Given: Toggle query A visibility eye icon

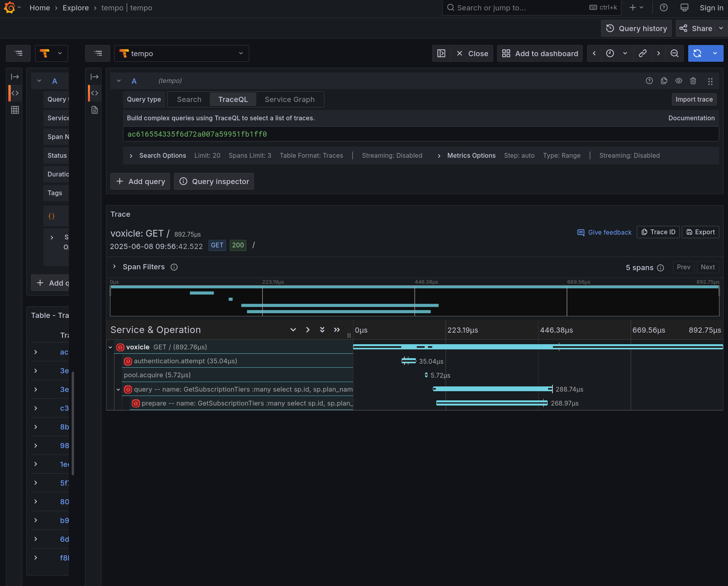Looking at the screenshot, I should click(x=679, y=81).
